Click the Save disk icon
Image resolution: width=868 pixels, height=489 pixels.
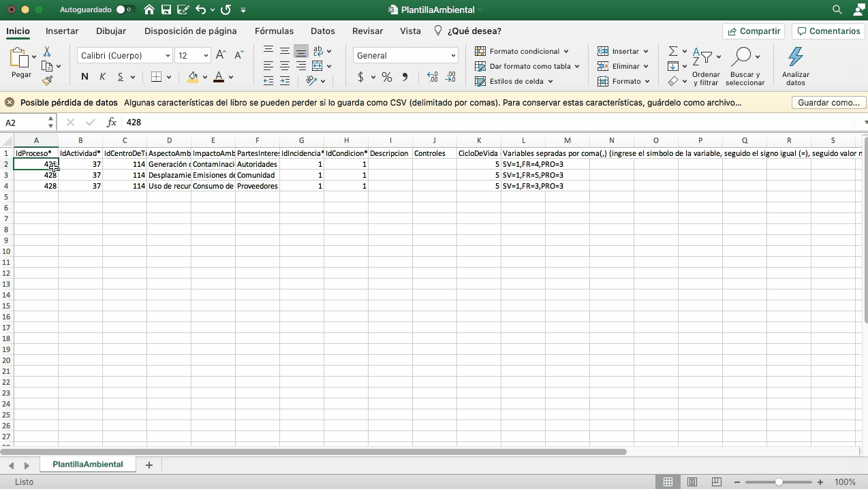pyautogui.click(x=166, y=10)
